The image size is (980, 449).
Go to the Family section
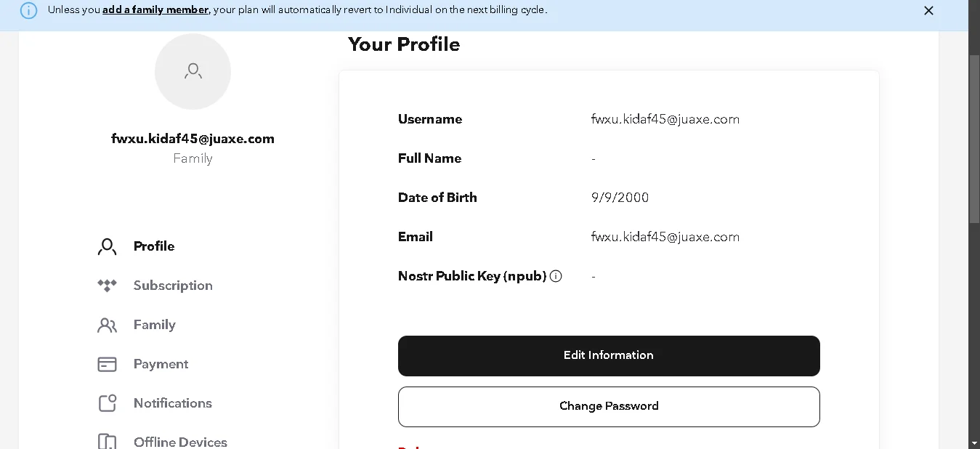(x=155, y=325)
